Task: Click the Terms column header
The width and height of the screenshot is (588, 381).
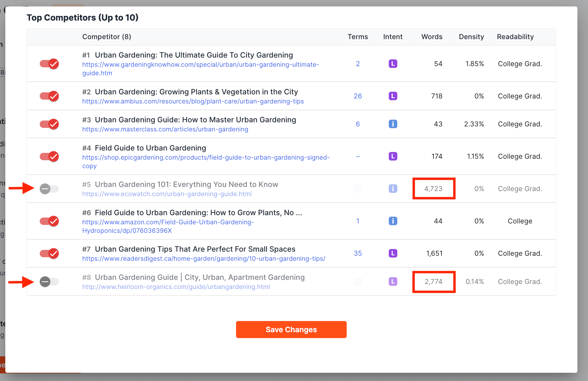Action: [x=358, y=37]
